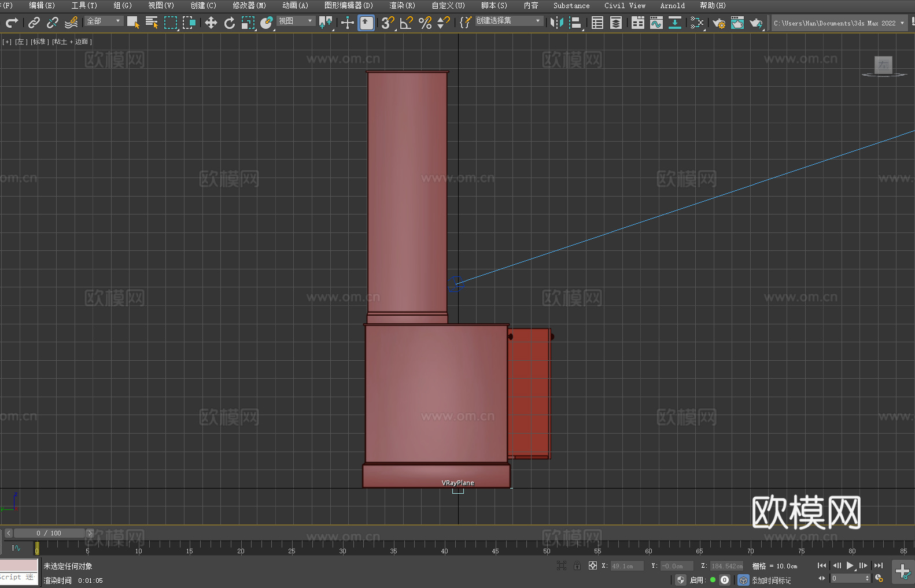915x588 pixels.
Task: Click the Select and Manipulate icon
Action: [348, 23]
